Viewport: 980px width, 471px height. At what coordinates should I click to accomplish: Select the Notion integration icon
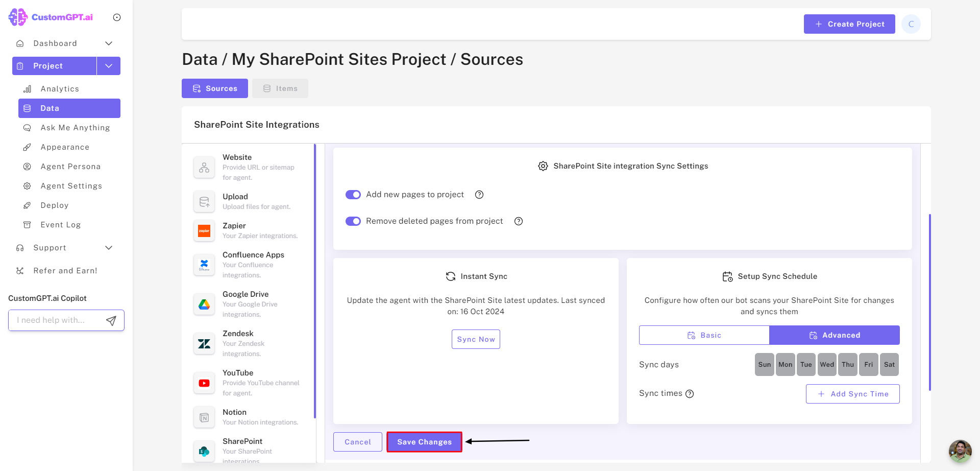coord(204,417)
